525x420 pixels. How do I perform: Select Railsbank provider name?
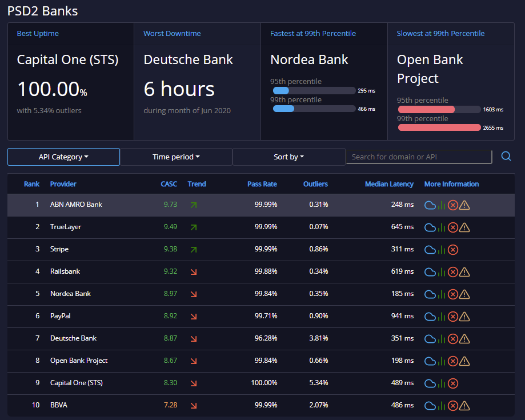[x=65, y=271]
